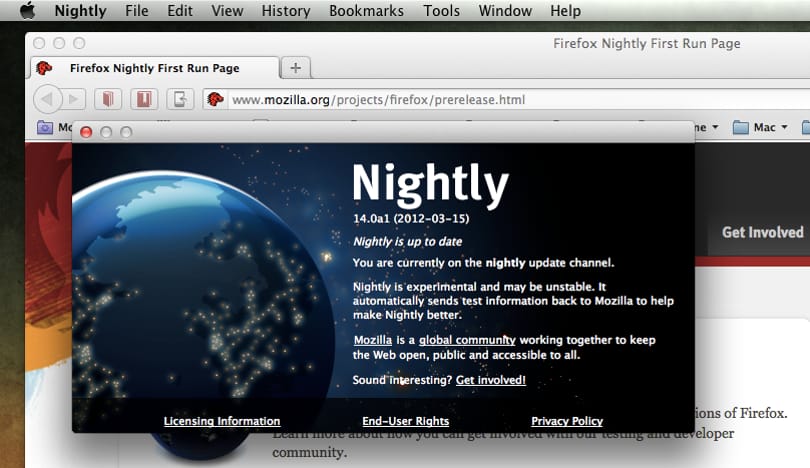Click the purple smart folder bookmark icon

(45, 127)
